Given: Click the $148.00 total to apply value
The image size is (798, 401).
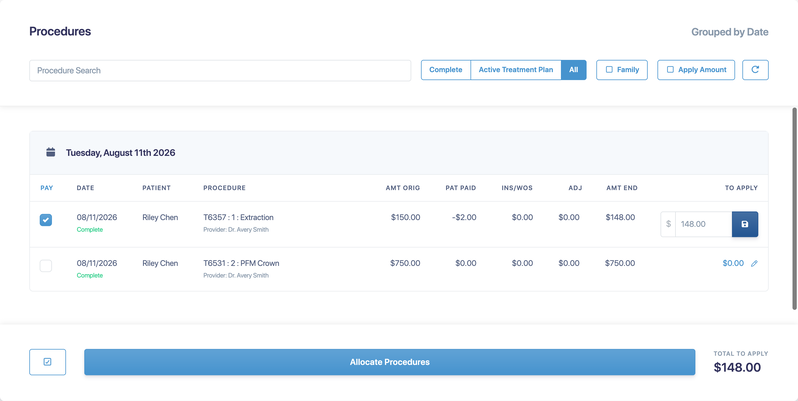Looking at the screenshot, I should (737, 367).
